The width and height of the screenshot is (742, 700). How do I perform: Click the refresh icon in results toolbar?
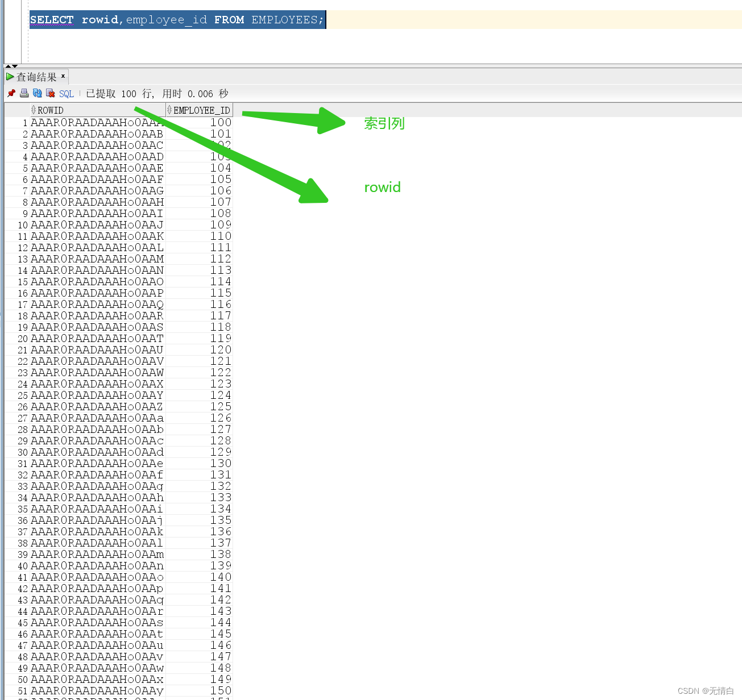click(x=37, y=93)
